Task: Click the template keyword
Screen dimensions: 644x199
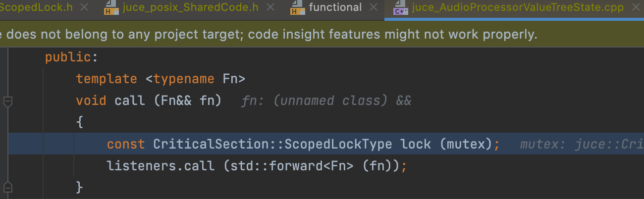Action: click(x=107, y=79)
